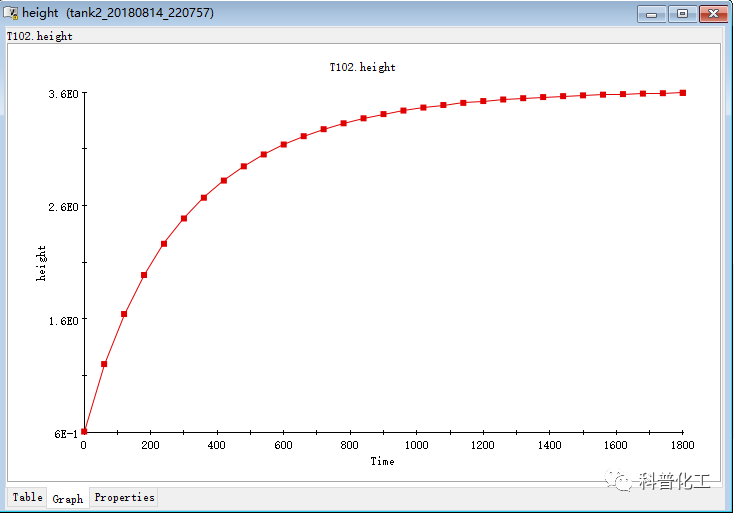734x513 pixels.
Task: Select the Graph tab
Action: (x=68, y=498)
